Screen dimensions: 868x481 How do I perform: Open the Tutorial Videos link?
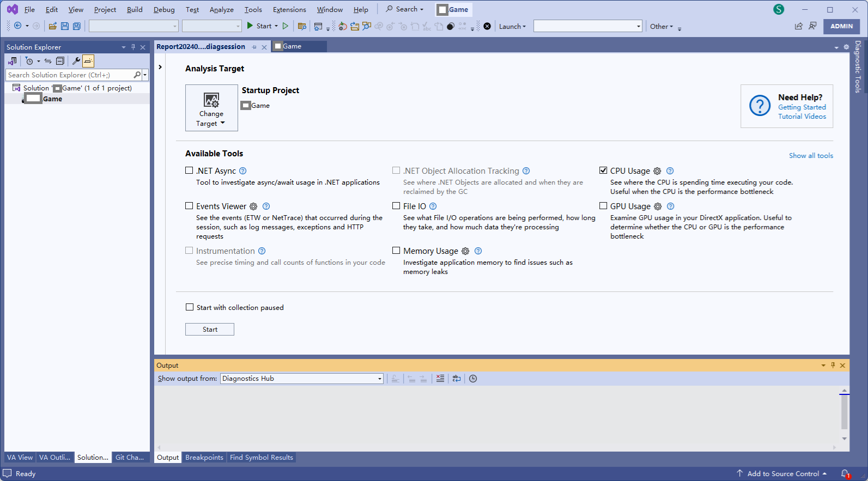point(802,117)
